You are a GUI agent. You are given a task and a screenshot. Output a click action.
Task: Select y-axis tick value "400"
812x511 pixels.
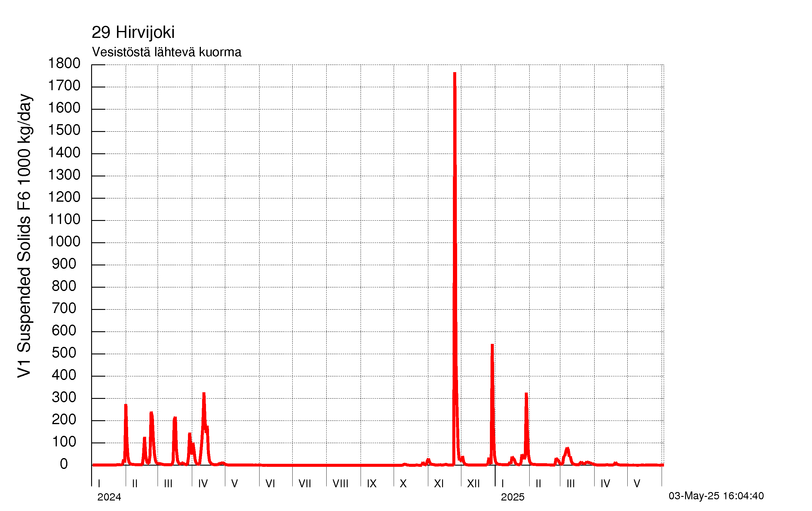pyautogui.click(x=64, y=375)
